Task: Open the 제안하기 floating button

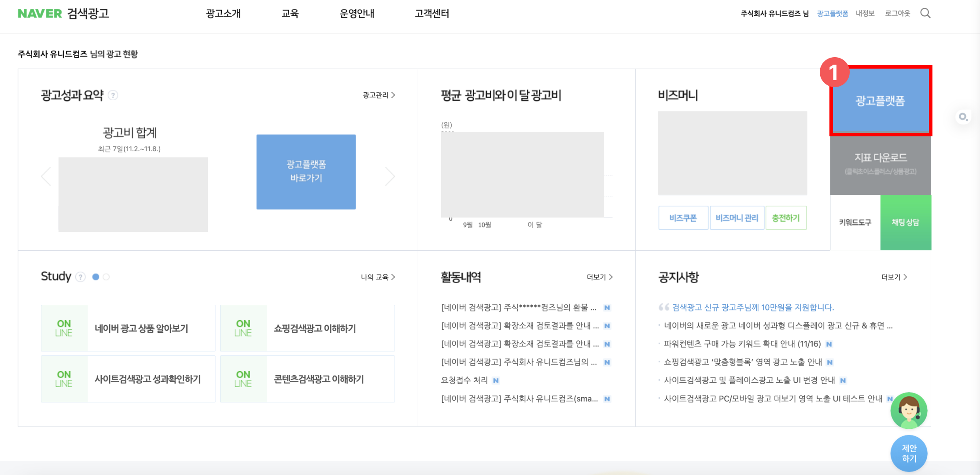Action: 909,453
